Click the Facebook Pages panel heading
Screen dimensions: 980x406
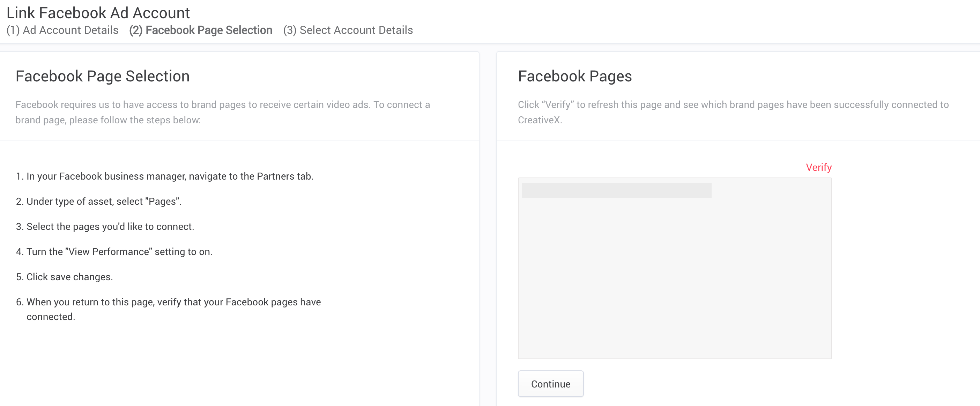pyautogui.click(x=575, y=76)
